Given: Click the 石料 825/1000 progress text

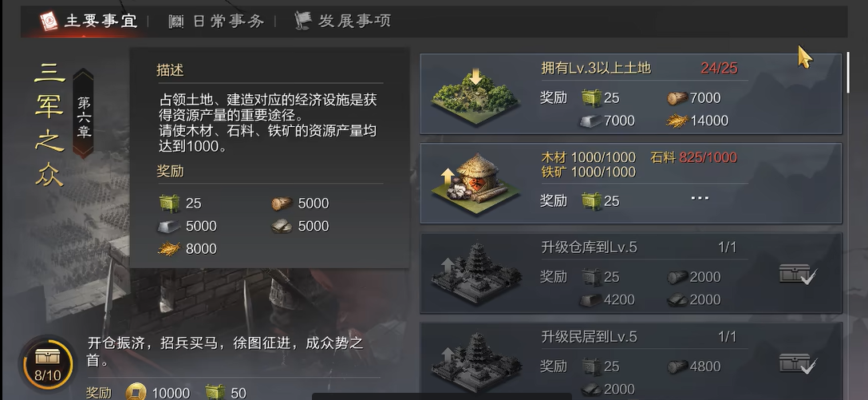Looking at the screenshot, I should point(693,157).
